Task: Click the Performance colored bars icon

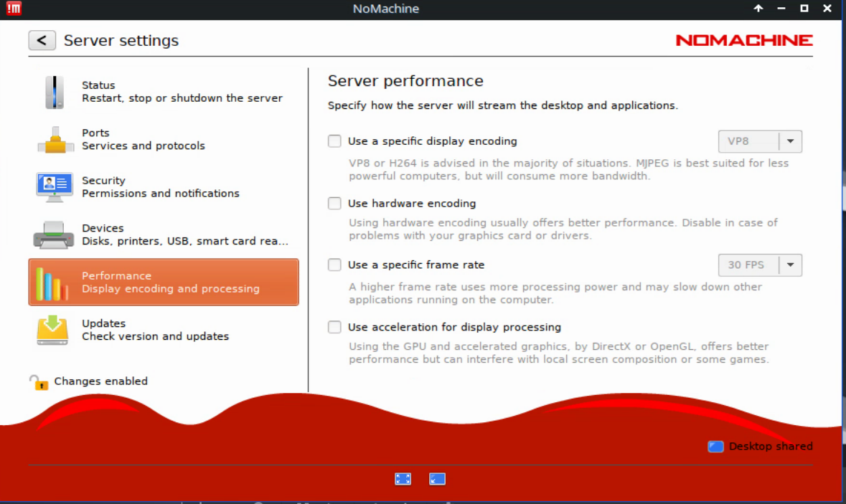Action: coord(52,283)
